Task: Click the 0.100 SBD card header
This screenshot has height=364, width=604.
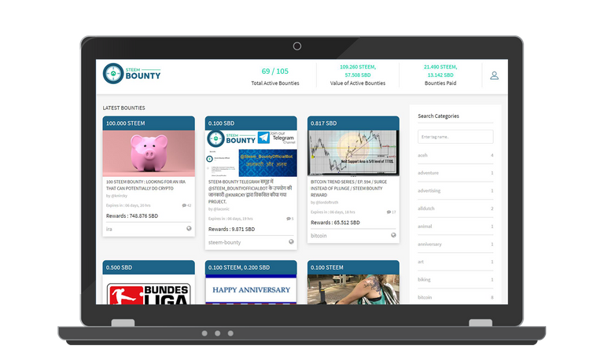Action: click(x=251, y=123)
